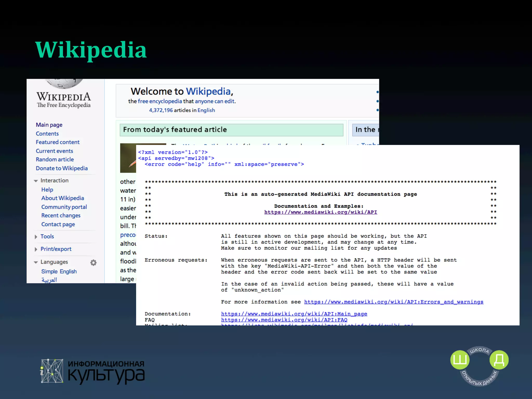532x399 pixels.
Task: Select the Arabic language link
Action: [x=49, y=280]
